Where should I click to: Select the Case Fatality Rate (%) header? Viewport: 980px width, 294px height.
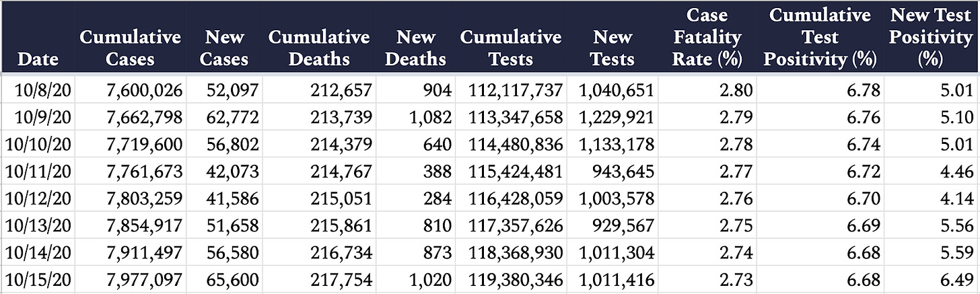coord(707,37)
